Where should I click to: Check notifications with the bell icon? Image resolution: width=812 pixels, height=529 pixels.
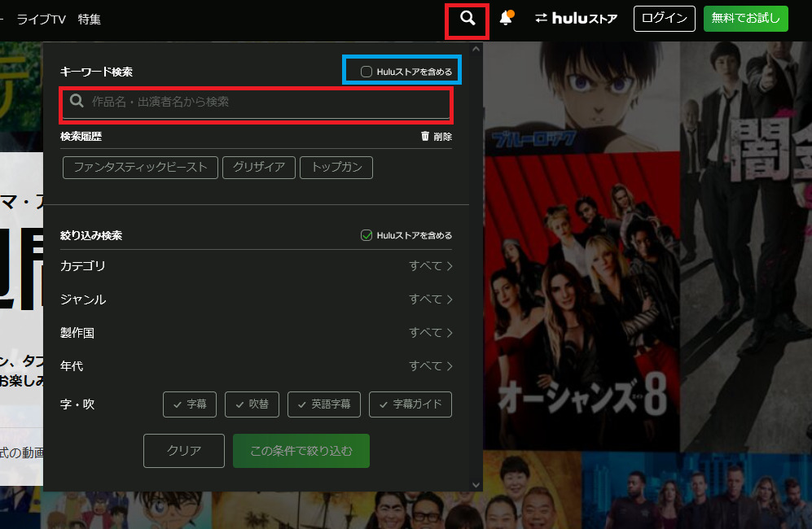click(x=506, y=18)
